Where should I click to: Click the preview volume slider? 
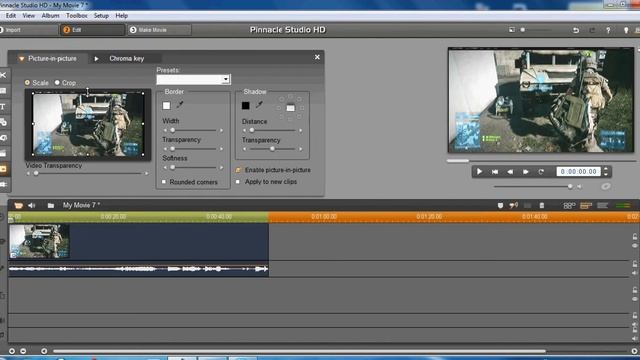(x=532, y=187)
